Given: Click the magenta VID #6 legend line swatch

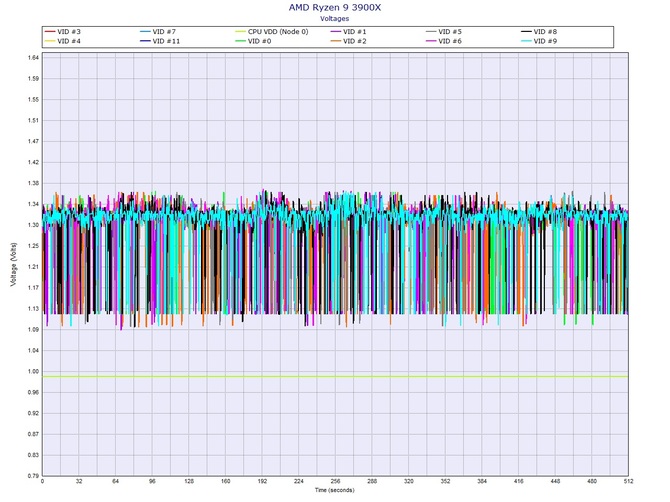Looking at the screenshot, I should [x=431, y=41].
